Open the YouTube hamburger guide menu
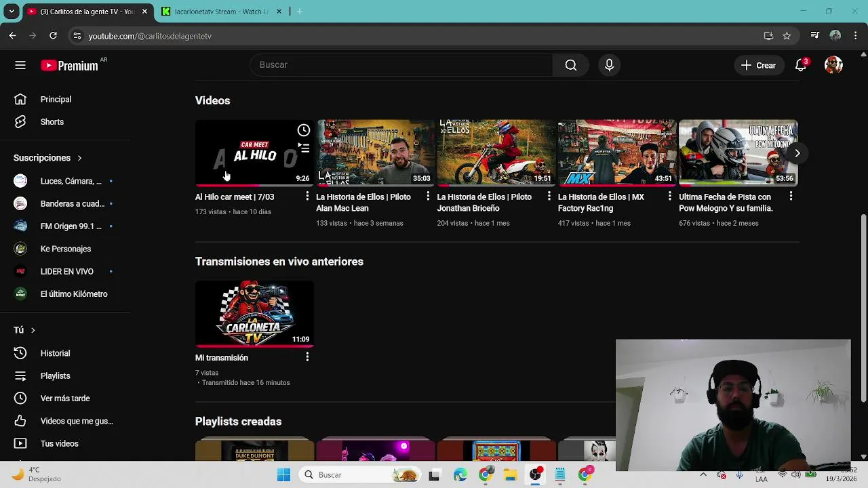This screenshot has width=868, height=488. coord(20,65)
